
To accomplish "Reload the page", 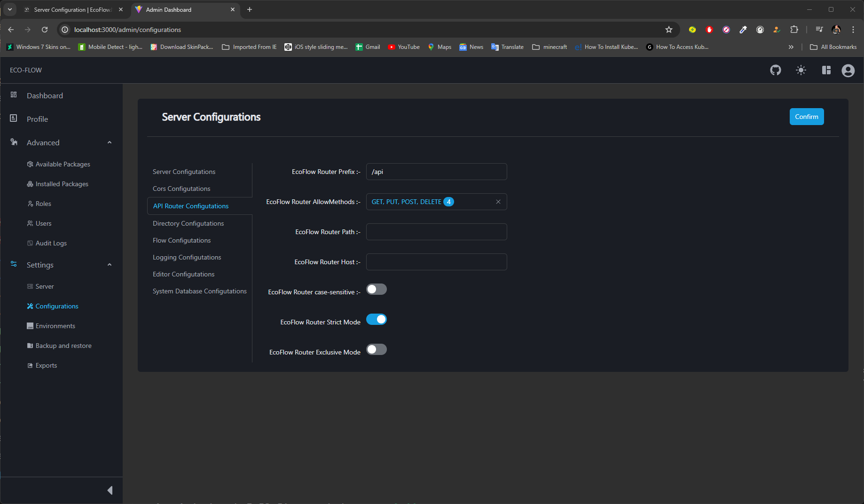I will click(45, 30).
